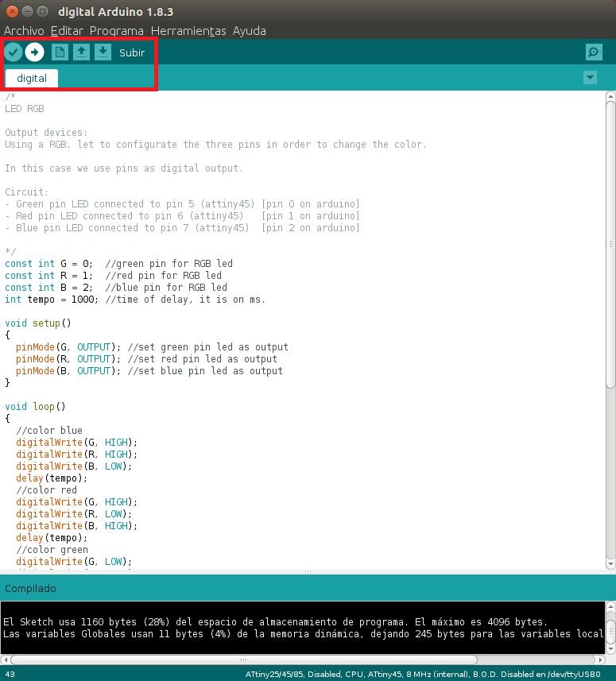Select the digital sketch tab
The height and width of the screenshot is (681, 616).
pos(32,78)
